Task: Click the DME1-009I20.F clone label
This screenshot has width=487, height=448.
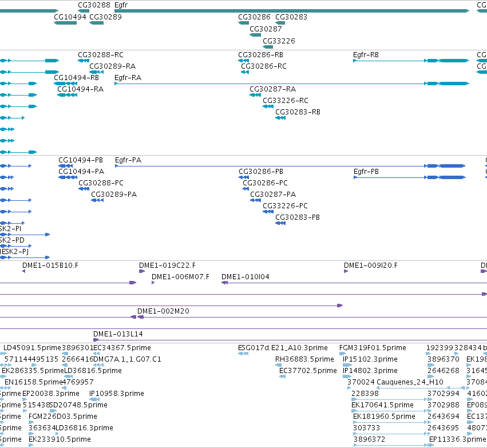Action: 370,265
